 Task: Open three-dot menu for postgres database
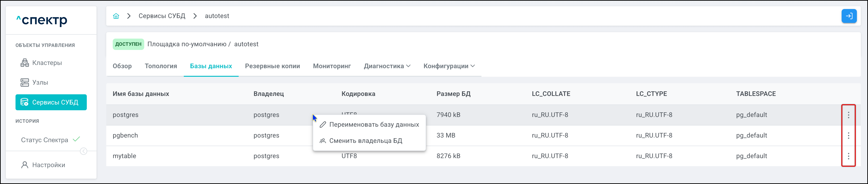848,115
